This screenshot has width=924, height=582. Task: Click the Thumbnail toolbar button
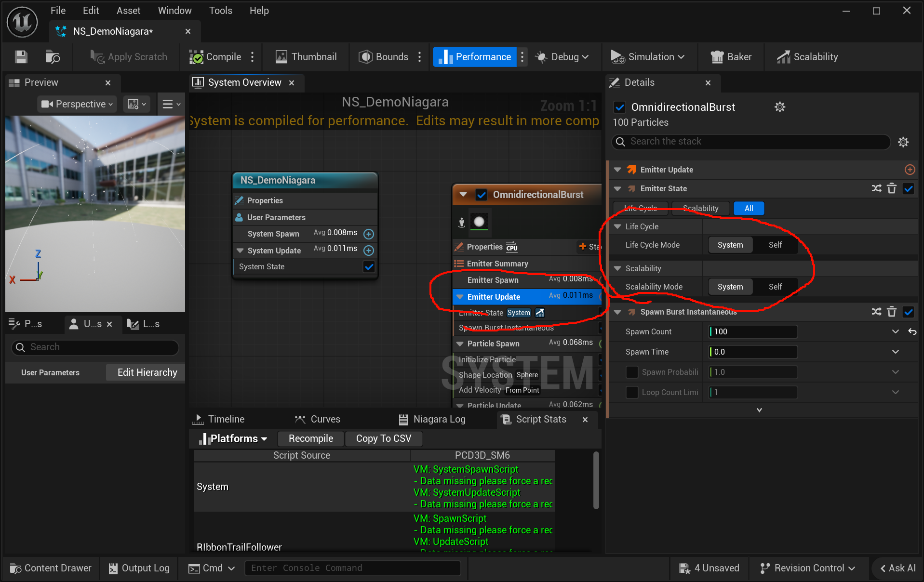(x=306, y=57)
